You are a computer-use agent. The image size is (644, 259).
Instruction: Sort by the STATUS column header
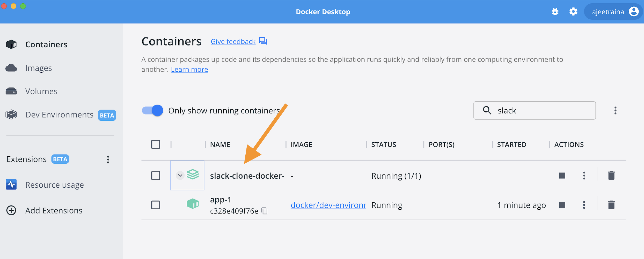pyautogui.click(x=384, y=144)
